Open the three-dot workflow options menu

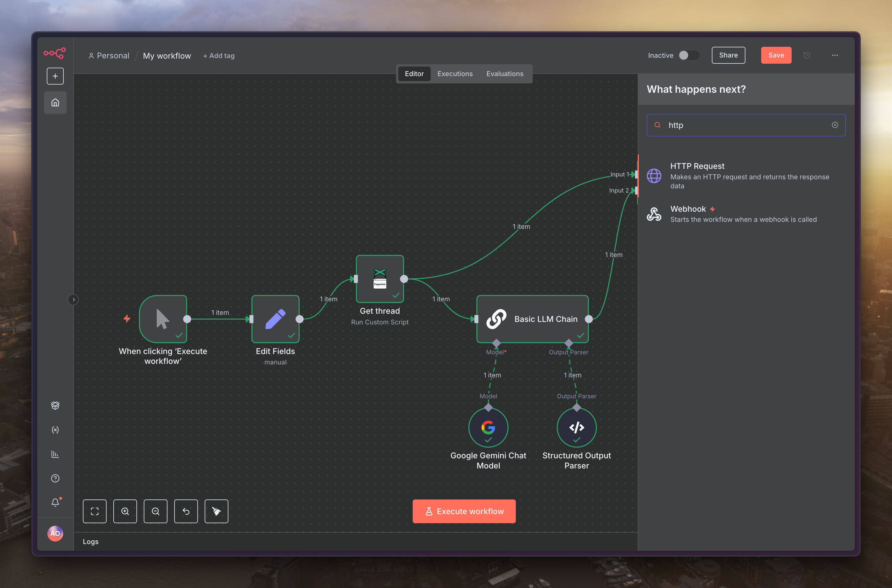point(835,56)
